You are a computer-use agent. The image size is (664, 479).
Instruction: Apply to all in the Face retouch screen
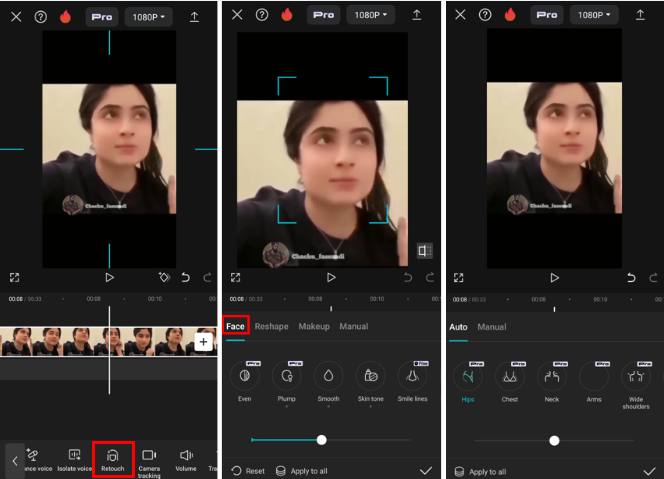click(302, 471)
